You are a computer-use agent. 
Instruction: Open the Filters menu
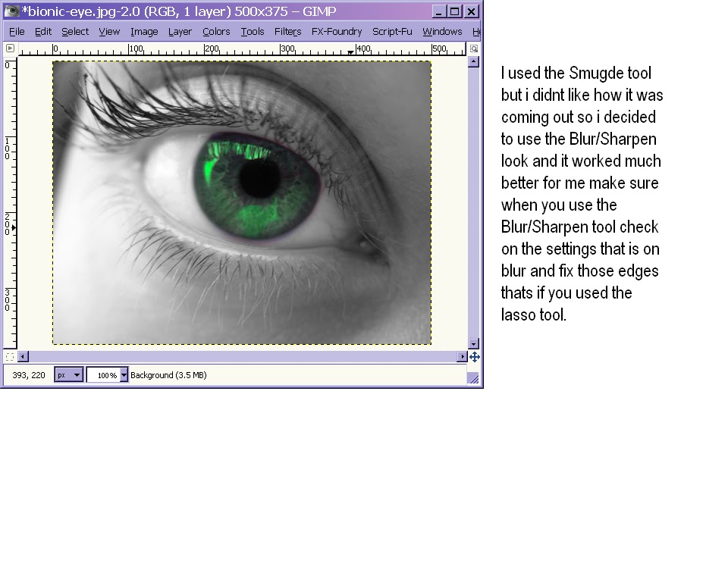coord(288,32)
